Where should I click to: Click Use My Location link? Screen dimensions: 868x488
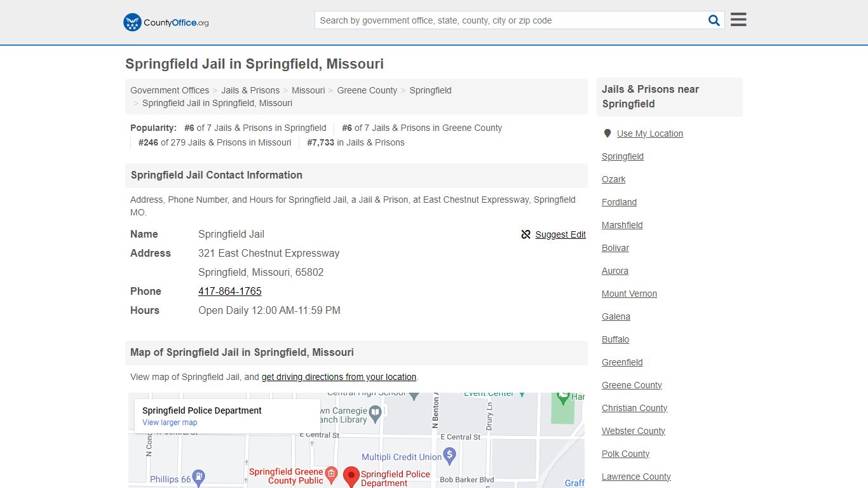click(x=650, y=133)
